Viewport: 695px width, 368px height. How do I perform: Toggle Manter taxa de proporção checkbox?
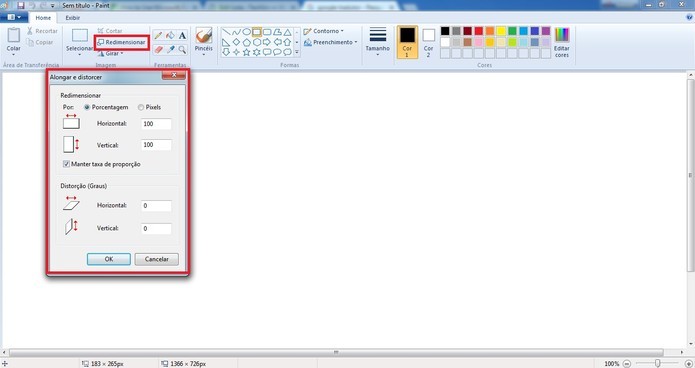66,164
